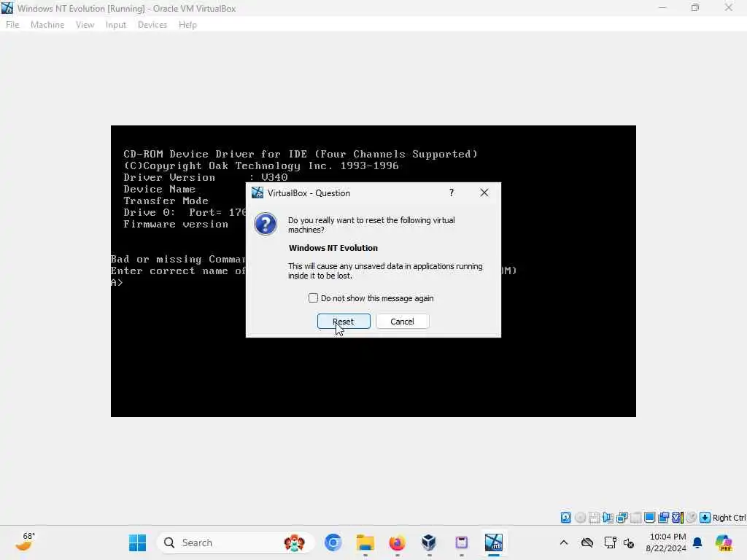The width and height of the screenshot is (747, 560).
Task: Click the display monitor indicator icon
Action: click(649, 518)
